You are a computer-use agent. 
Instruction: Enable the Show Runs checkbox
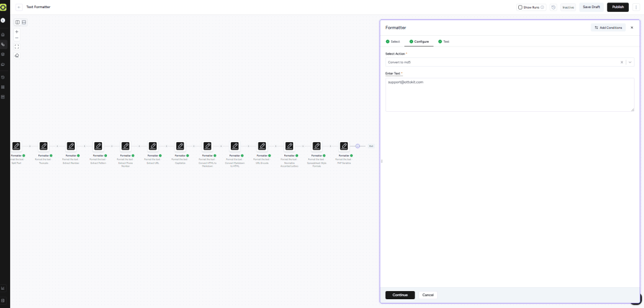[x=520, y=7]
